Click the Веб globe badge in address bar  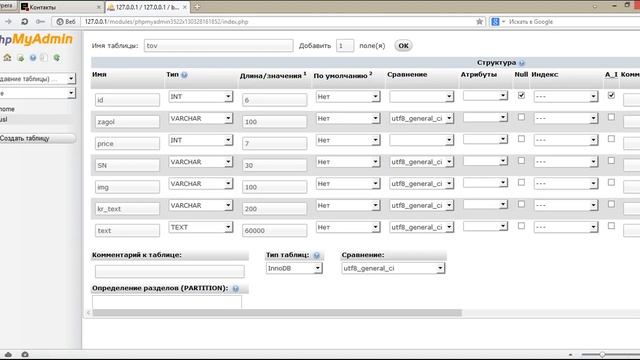[x=66, y=22]
